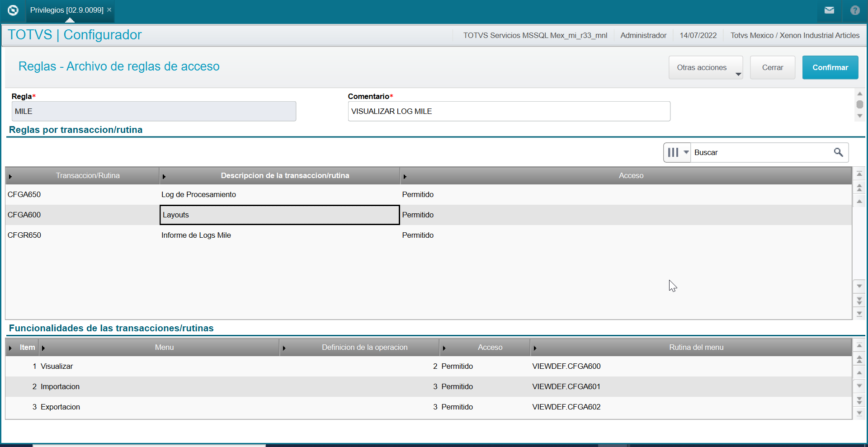Open the mail envelope icon
This screenshot has width=868, height=447.
(x=829, y=10)
